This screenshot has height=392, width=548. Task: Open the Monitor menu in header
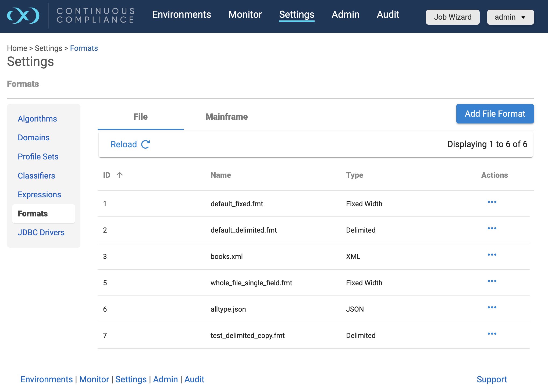tap(245, 15)
